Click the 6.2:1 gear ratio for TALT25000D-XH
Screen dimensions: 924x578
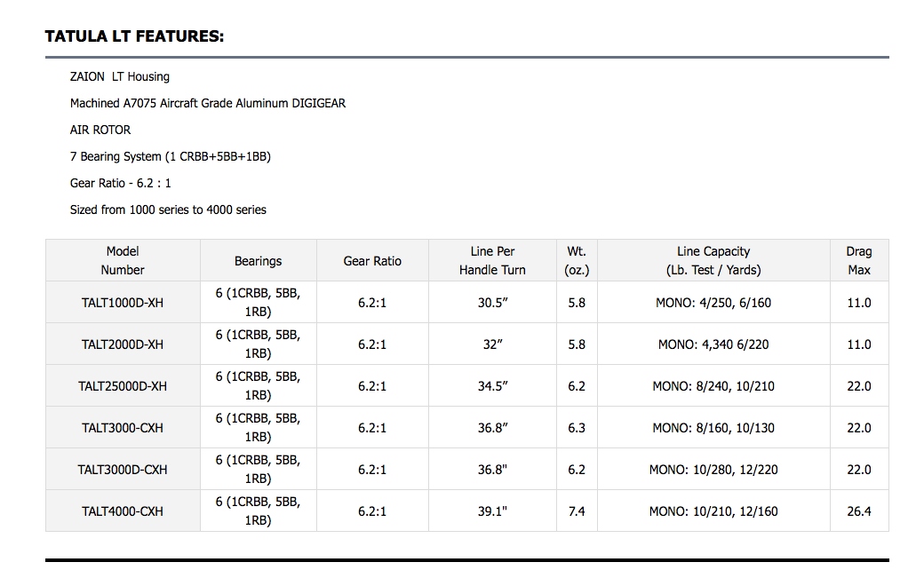[x=372, y=386]
